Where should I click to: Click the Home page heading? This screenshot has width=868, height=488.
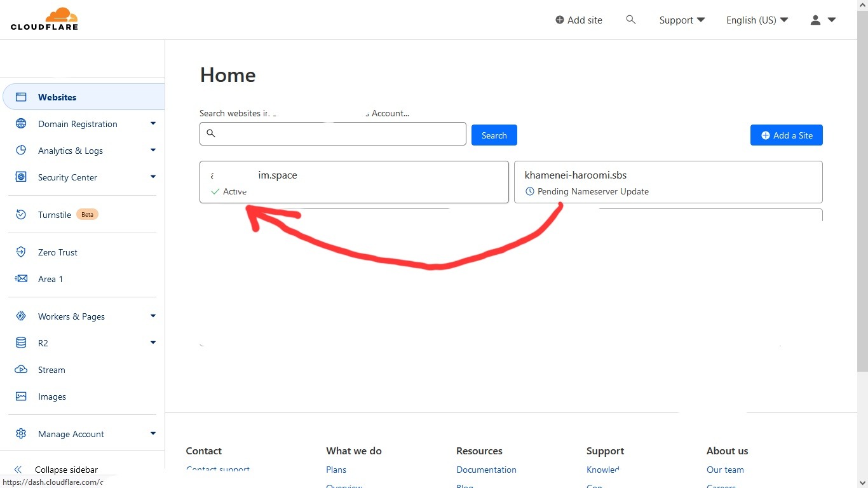click(x=228, y=75)
